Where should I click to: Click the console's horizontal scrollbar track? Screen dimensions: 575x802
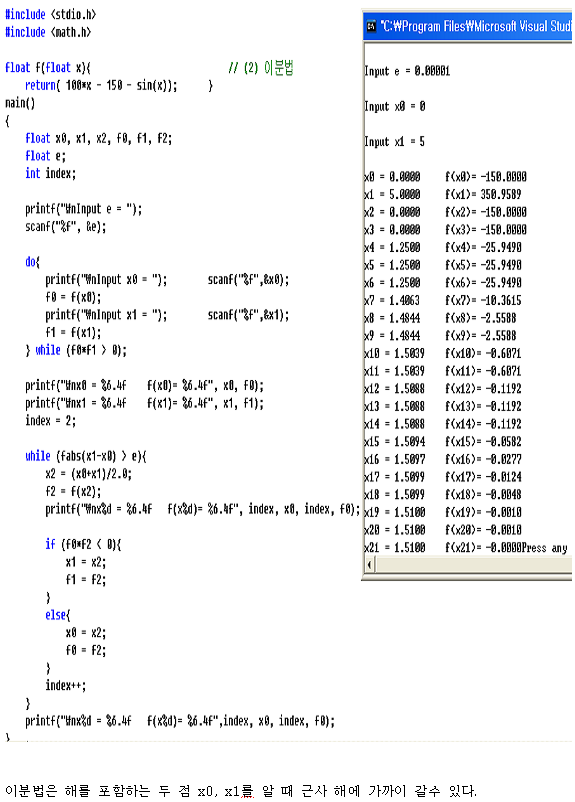[474, 565]
